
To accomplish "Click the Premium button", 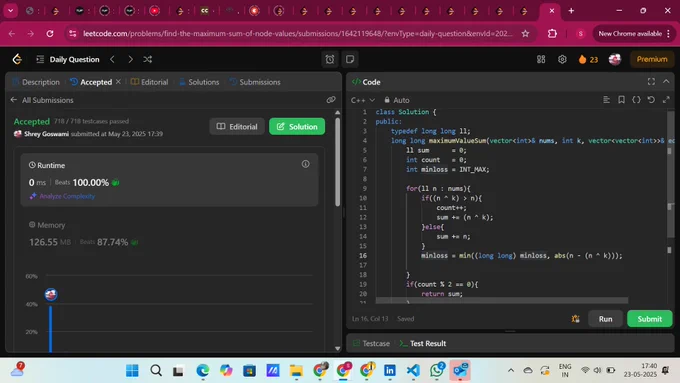I will [x=652, y=59].
